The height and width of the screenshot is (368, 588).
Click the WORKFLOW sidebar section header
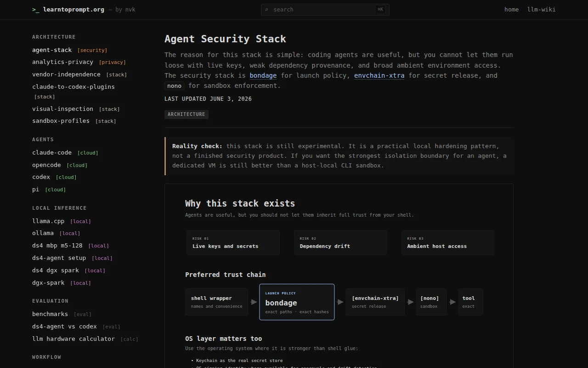coord(46,357)
